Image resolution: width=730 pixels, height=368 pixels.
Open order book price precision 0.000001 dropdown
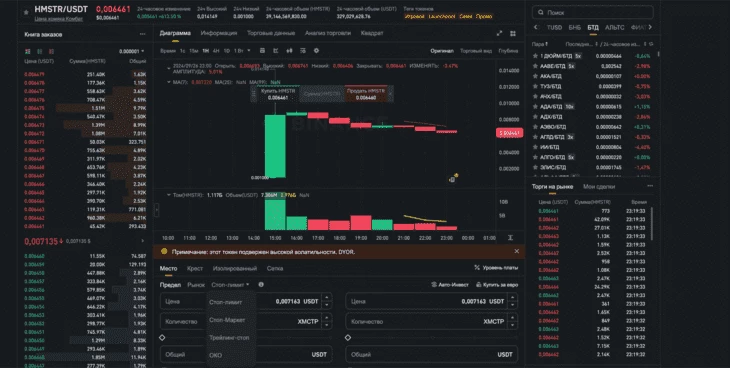point(131,51)
